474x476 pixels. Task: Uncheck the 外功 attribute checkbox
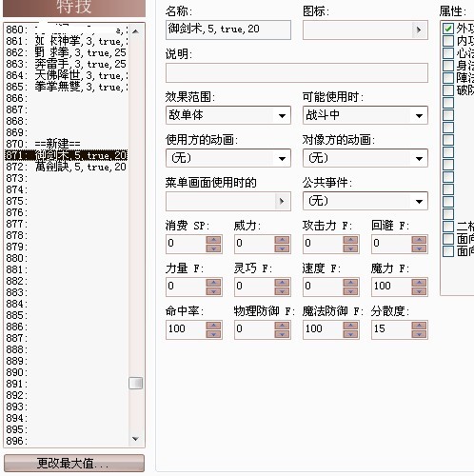pos(448,29)
